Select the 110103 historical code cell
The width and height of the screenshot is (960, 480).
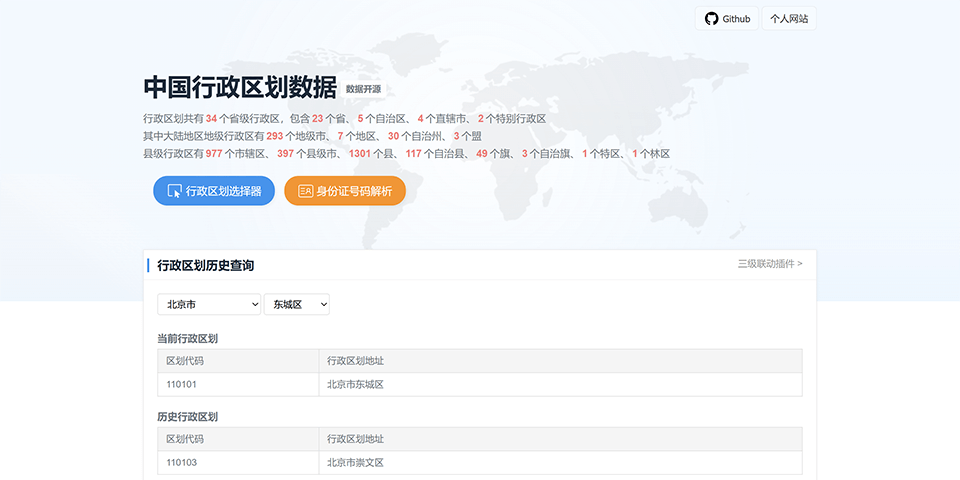[x=182, y=462]
